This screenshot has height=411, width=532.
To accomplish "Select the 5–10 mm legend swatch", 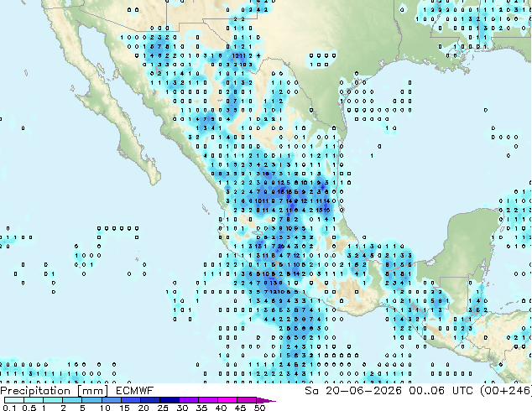I will (x=91, y=400).
